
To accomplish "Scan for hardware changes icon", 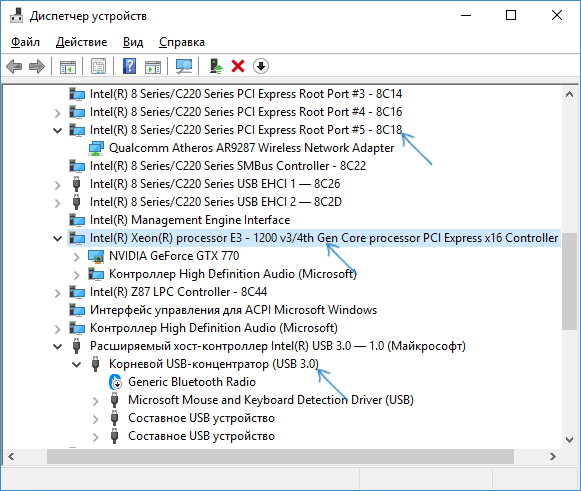I will (184, 67).
